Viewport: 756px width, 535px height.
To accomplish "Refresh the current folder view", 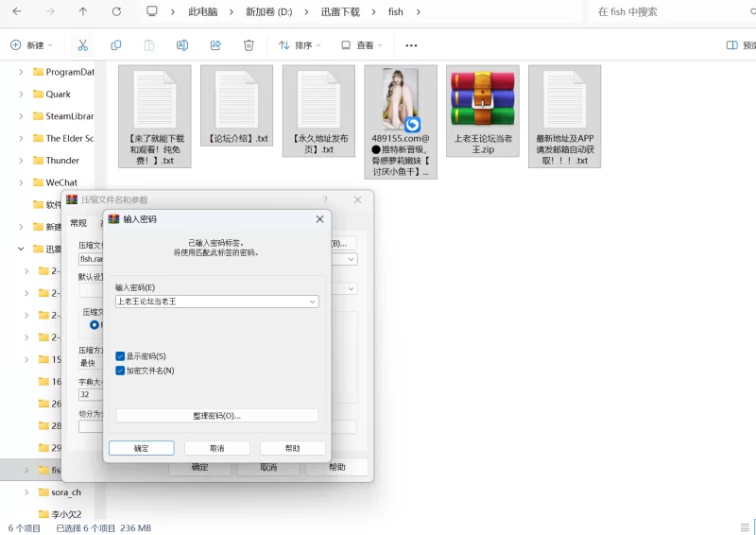I will (116, 12).
